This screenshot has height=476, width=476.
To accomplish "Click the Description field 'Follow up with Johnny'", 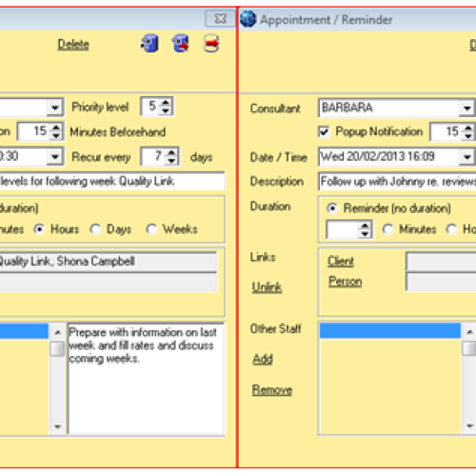I will (x=397, y=182).
